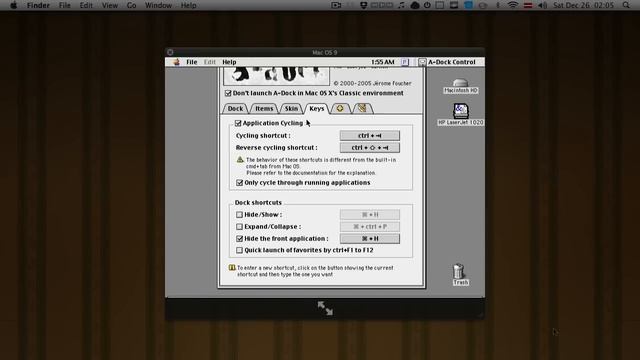Disable Hide the front application checkbox
The height and width of the screenshot is (360, 640).
(240, 238)
